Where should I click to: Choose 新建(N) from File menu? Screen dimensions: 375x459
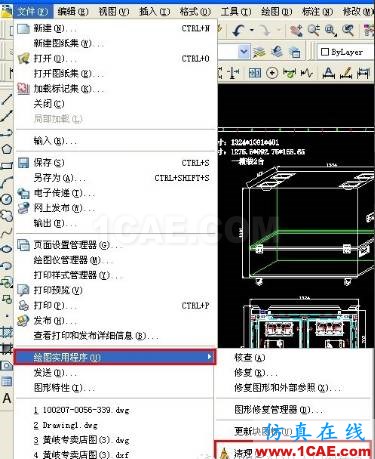tap(116, 29)
